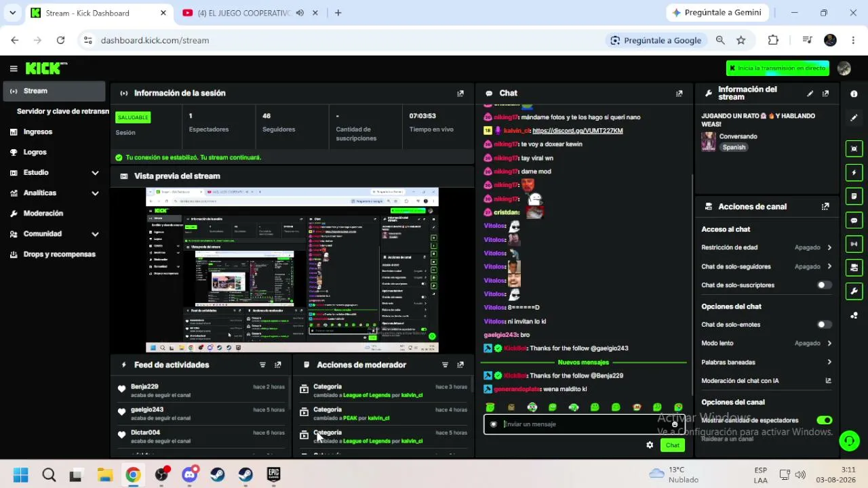868x488 pixels.
Task: Click the pencil icon in the right rail
Action: pos(854,118)
